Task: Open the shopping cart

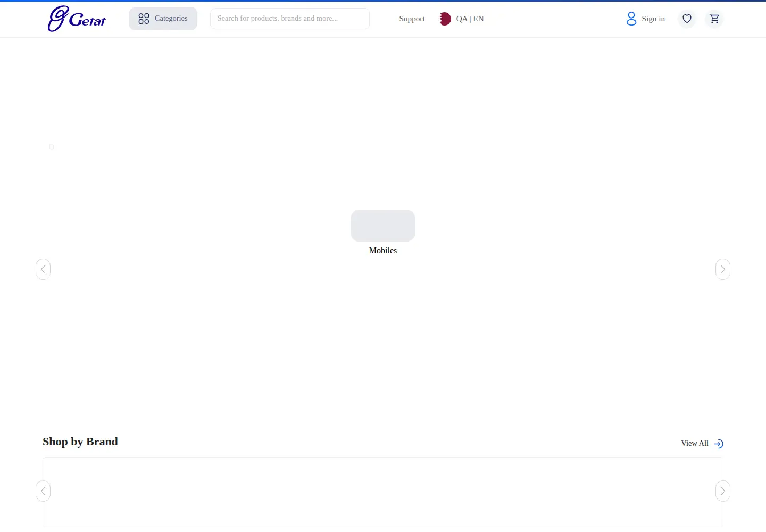Action: tap(714, 19)
